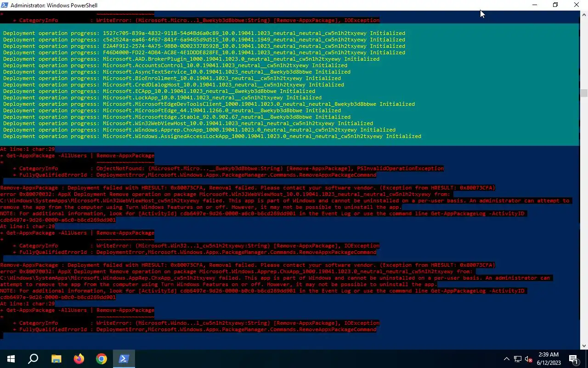Click the Microsoft.LockApp progress line

point(162,98)
